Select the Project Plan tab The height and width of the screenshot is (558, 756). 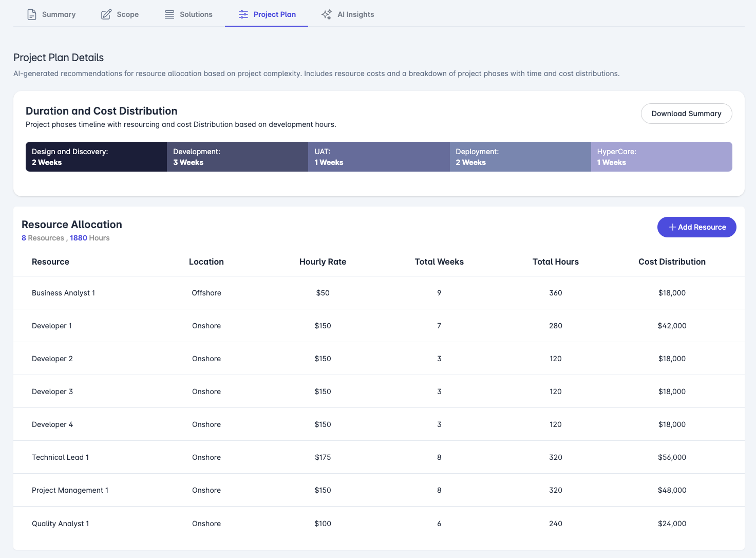tap(267, 14)
